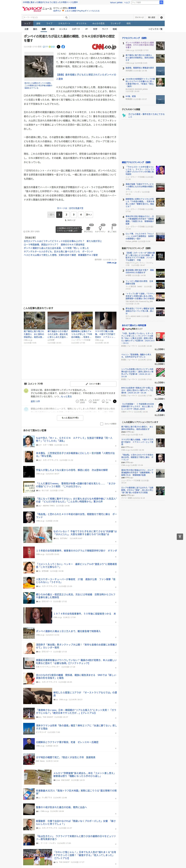
Task: Select the みんなの意見 navigation tab
Action: pyautogui.click(x=98, y=24)
